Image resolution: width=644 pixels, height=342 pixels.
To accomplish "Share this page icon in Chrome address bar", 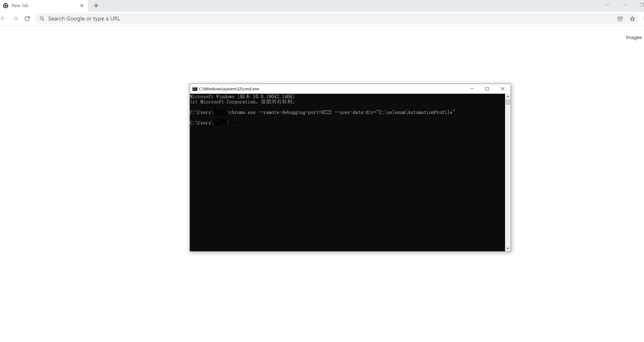I will (620, 19).
